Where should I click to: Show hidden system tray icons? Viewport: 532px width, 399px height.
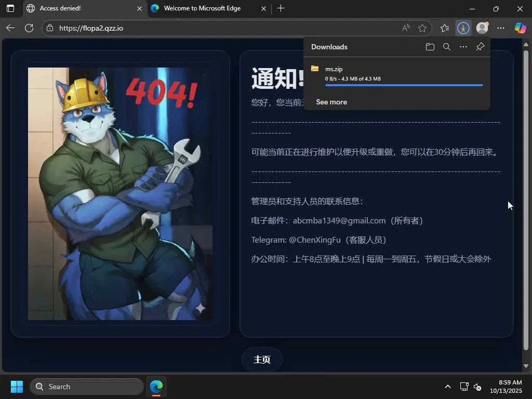448,387
